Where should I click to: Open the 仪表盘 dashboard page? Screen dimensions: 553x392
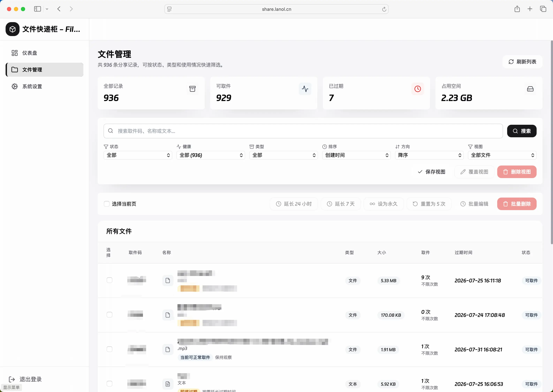(45, 53)
